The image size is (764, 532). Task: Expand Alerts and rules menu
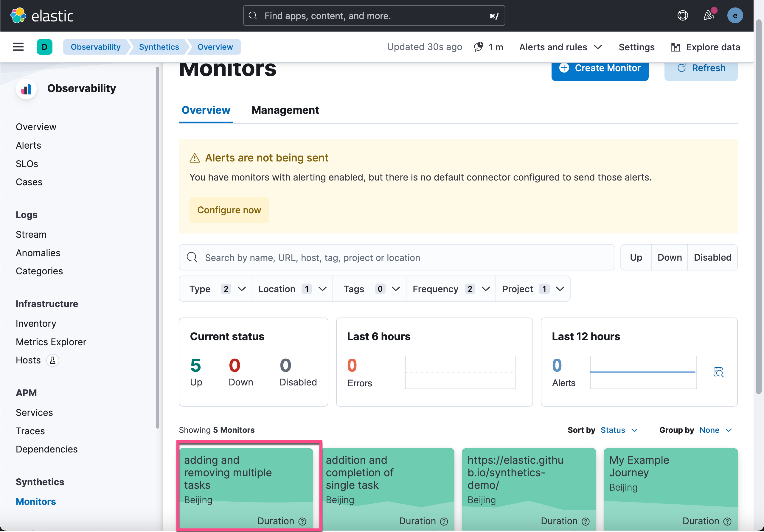[561, 47]
